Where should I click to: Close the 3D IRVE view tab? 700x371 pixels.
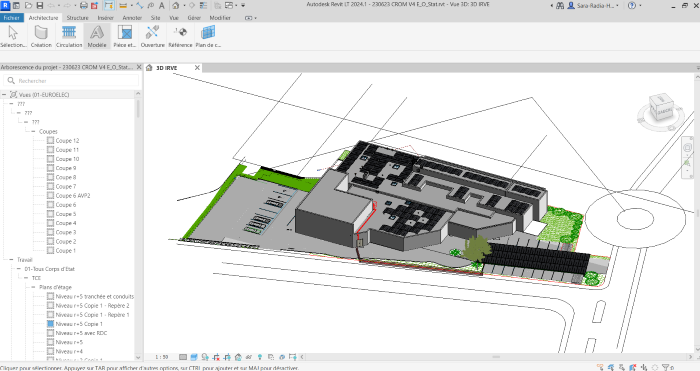click(197, 67)
